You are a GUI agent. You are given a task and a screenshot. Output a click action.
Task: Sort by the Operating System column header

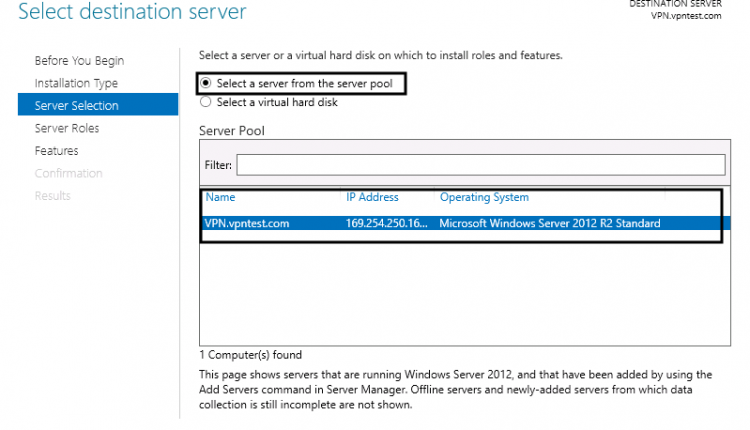[484, 198]
